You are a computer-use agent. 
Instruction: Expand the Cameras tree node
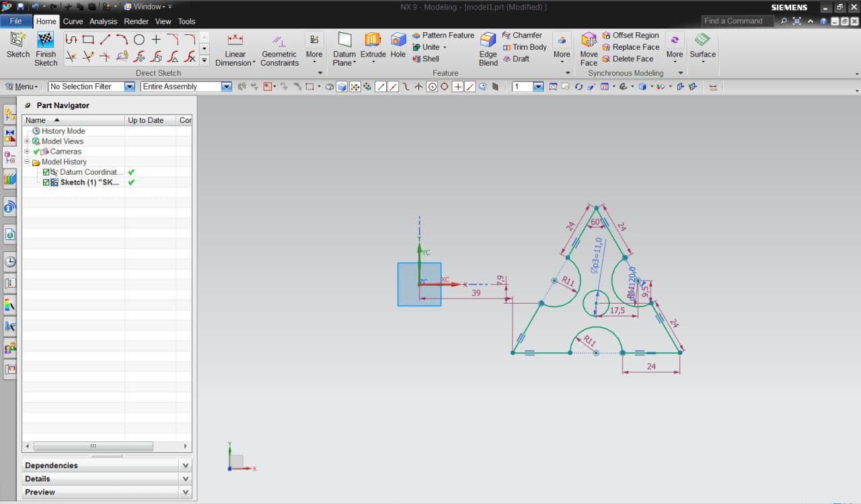(x=27, y=151)
